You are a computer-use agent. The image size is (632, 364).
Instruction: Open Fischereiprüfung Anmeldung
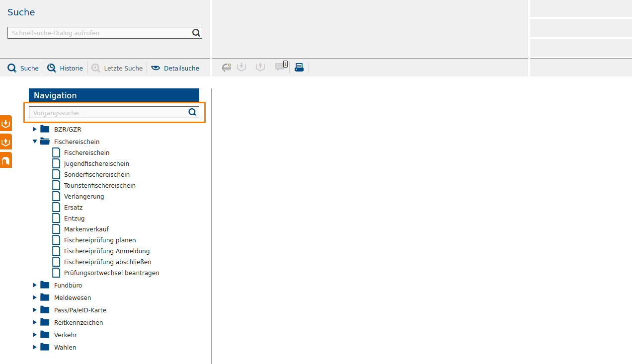coord(106,251)
